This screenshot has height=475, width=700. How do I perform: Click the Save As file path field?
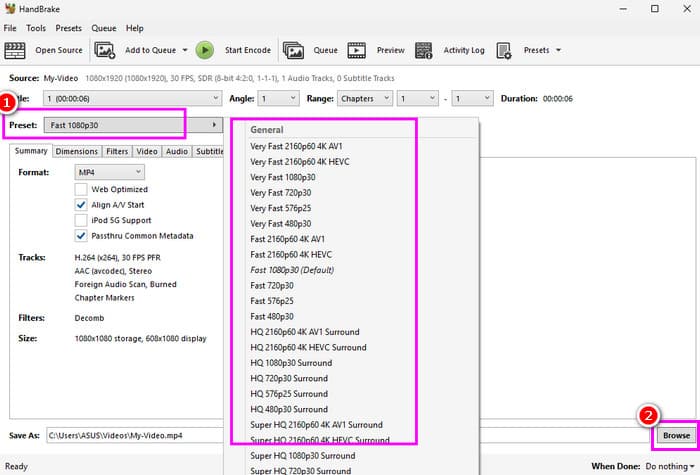point(135,435)
